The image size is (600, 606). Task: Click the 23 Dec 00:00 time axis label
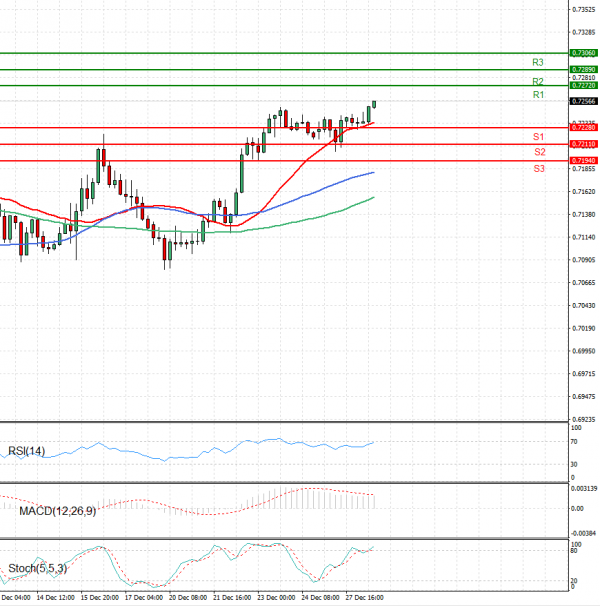(277, 597)
